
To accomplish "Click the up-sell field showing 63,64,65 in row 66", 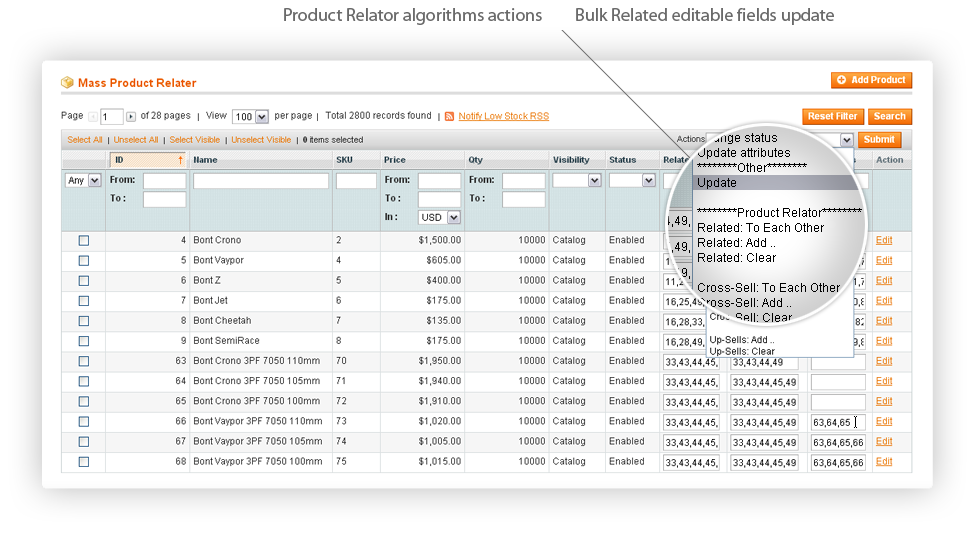I will pos(838,423).
